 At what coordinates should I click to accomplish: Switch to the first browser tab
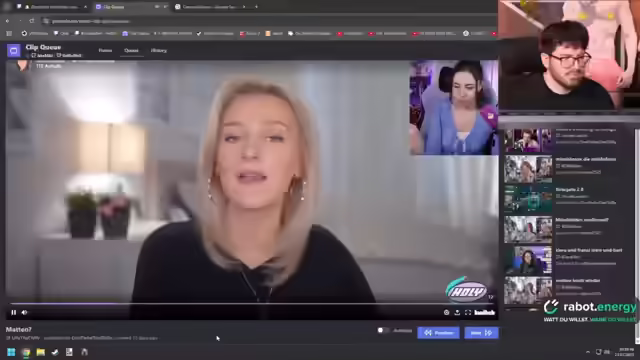[x=51, y=7]
